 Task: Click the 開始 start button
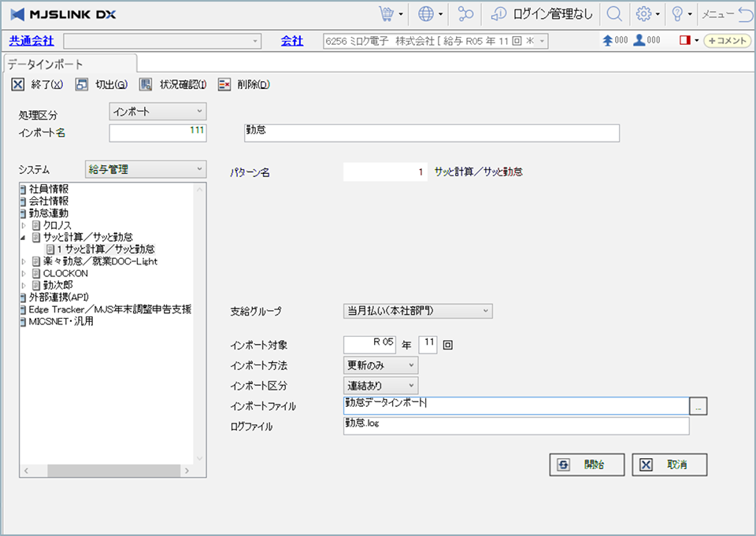point(587,464)
